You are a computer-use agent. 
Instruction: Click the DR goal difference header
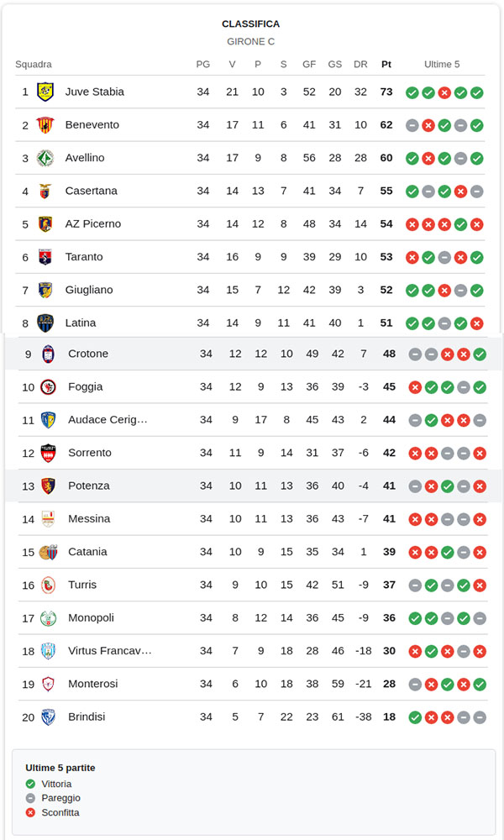coord(360,64)
